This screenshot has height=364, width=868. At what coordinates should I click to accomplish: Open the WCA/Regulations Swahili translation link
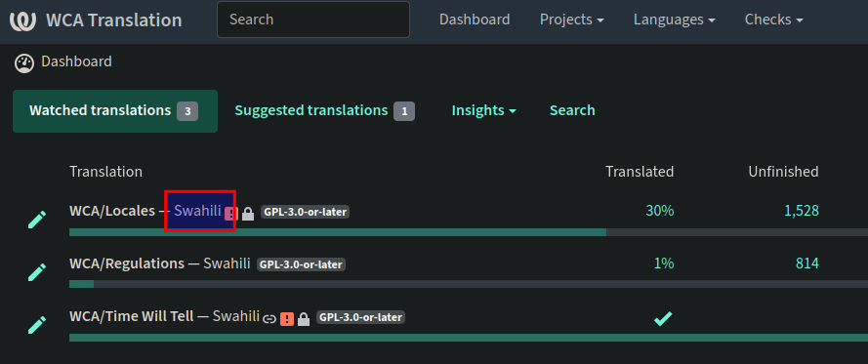point(160,263)
